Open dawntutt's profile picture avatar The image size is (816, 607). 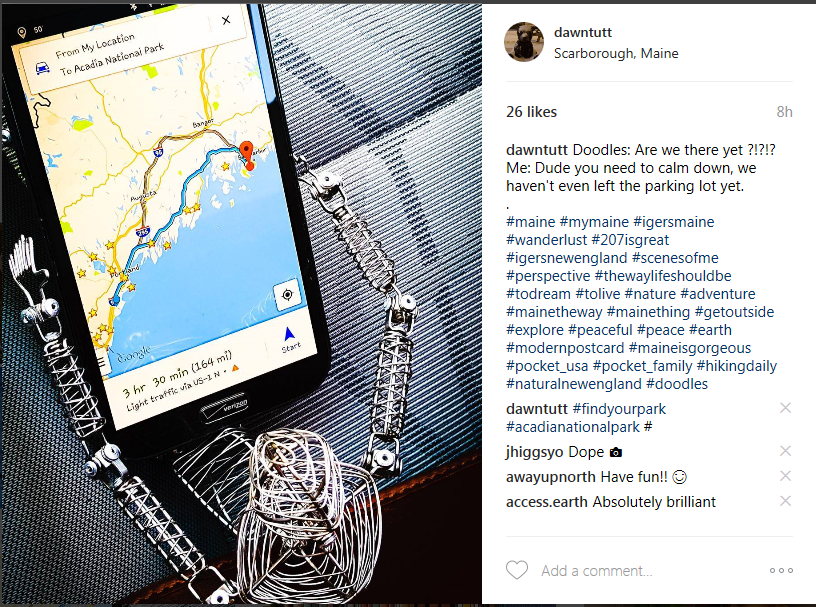[x=524, y=42]
